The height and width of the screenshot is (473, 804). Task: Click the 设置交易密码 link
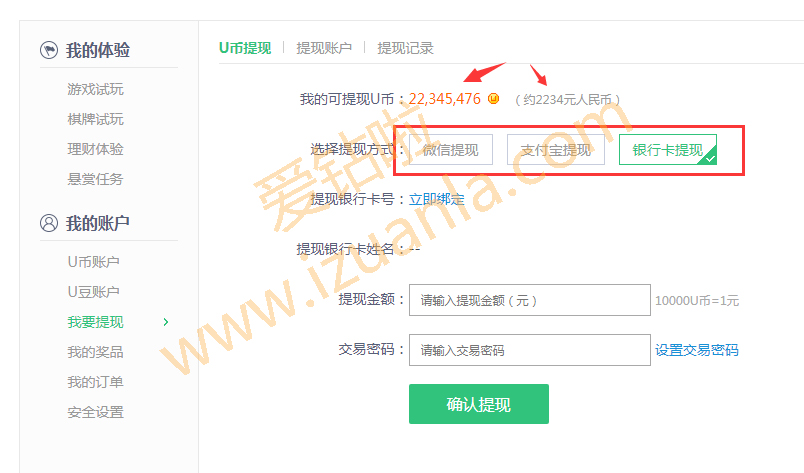coord(697,350)
